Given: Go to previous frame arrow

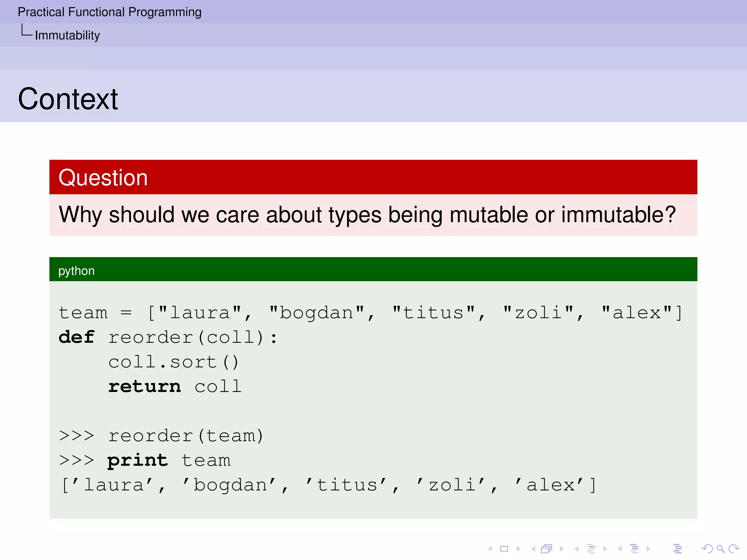Looking at the screenshot, I should pos(533,548).
